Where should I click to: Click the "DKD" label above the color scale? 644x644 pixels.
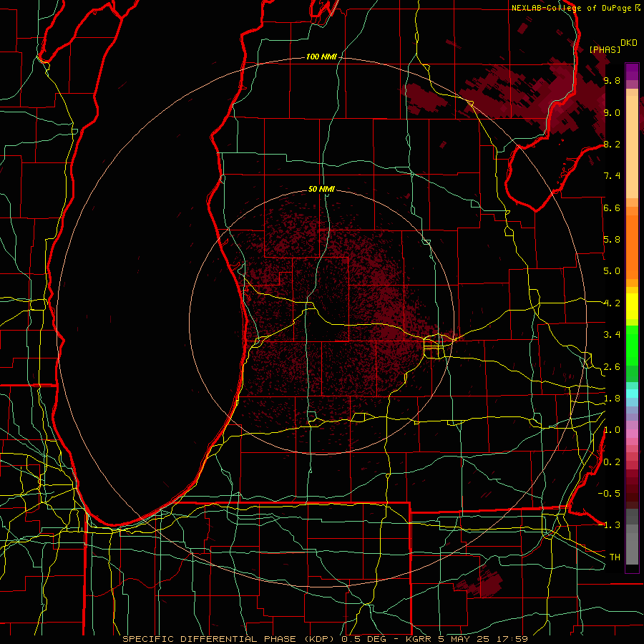pos(628,43)
